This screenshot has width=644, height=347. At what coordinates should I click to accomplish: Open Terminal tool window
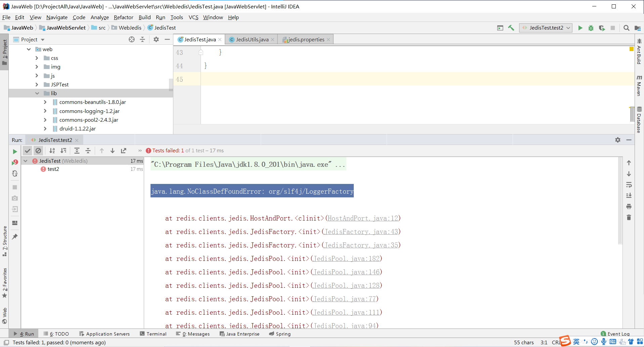pyautogui.click(x=153, y=334)
